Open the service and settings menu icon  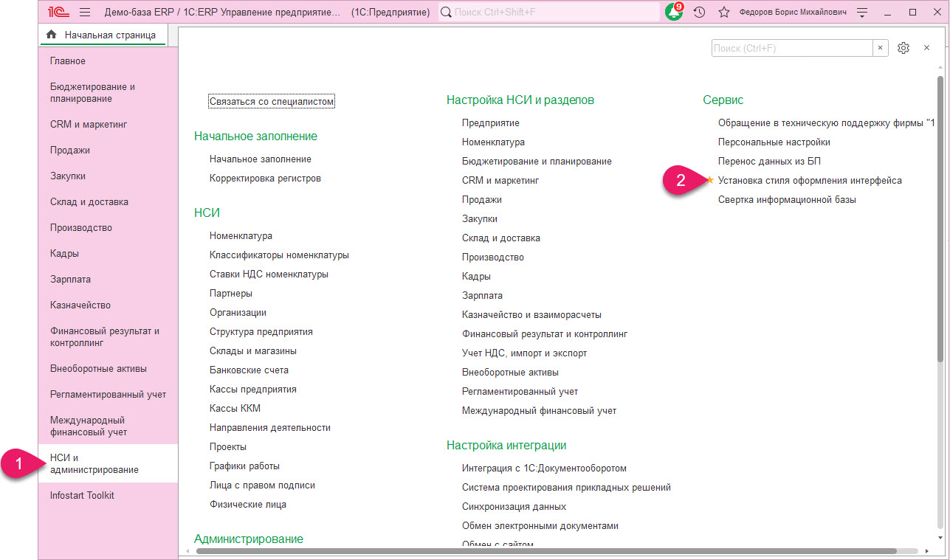861,13
